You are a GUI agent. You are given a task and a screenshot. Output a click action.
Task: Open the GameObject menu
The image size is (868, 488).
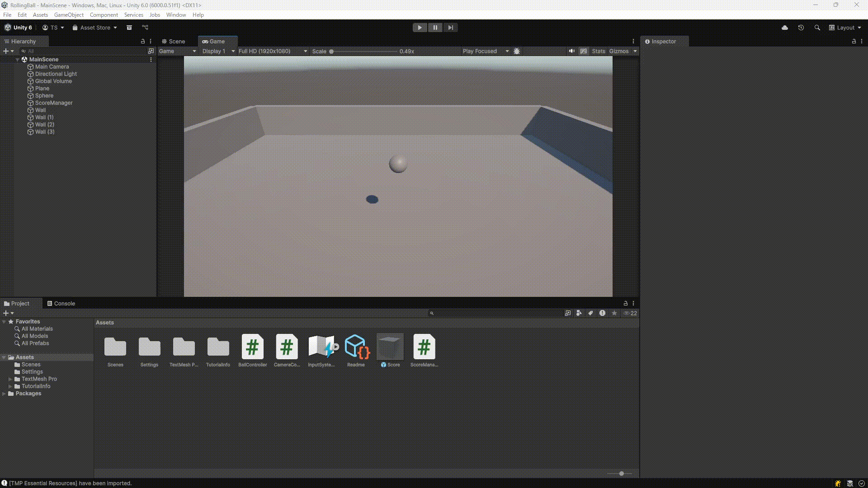coord(69,15)
